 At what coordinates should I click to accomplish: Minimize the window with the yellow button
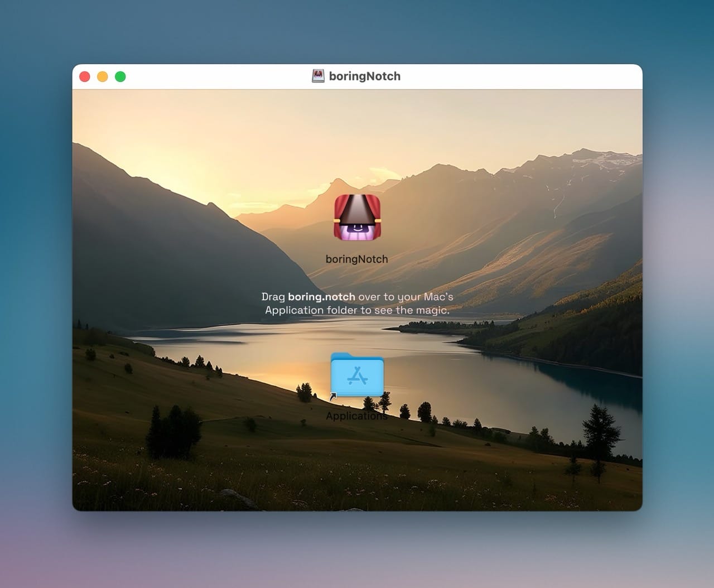point(103,76)
